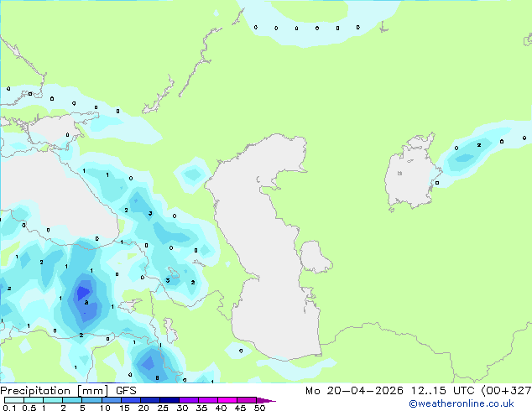Click the "Precipitation" title text
Screen dimensions: 532x411
(35, 391)
